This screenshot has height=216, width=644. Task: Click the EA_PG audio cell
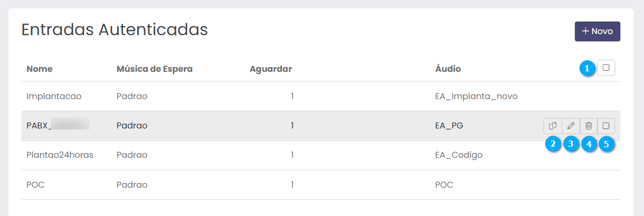click(449, 126)
